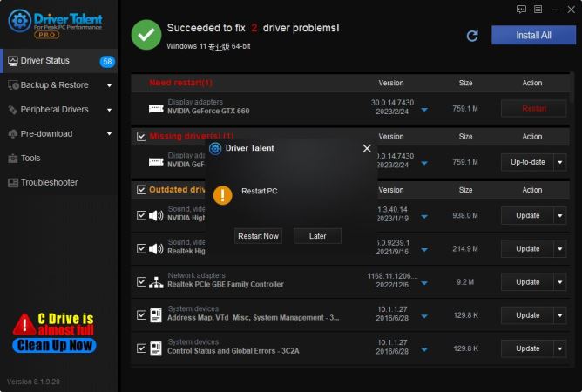The height and width of the screenshot is (392, 582).
Task: Click the orange warning icon in dialog
Action: (223, 195)
